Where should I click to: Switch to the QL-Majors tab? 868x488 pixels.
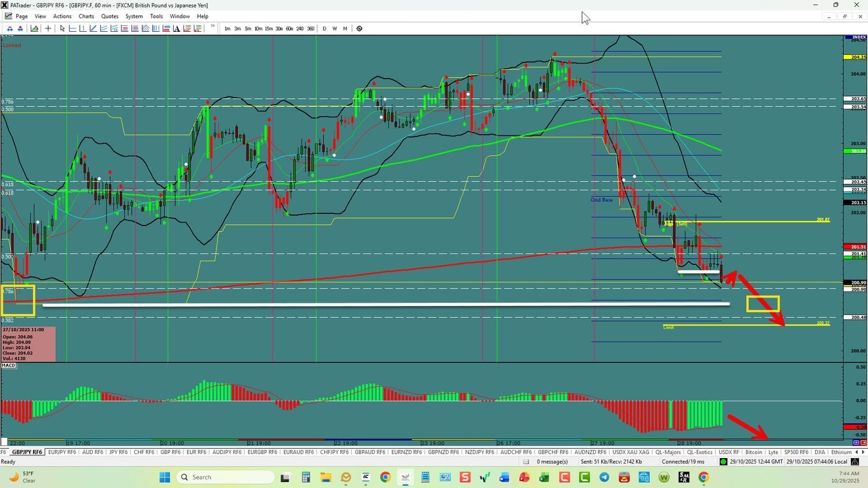[x=668, y=452]
